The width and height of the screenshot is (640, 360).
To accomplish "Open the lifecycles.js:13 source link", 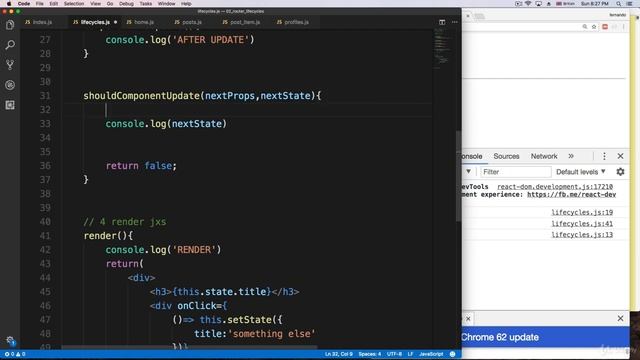I will pyautogui.click(x=582, y=235).
